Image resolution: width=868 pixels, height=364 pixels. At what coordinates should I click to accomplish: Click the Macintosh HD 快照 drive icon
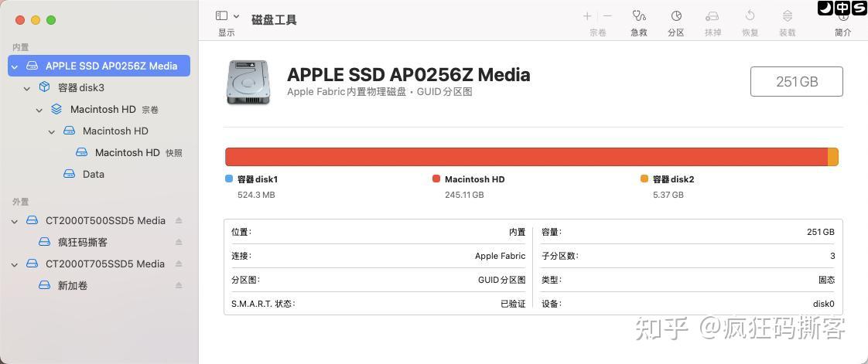point(81,152)
